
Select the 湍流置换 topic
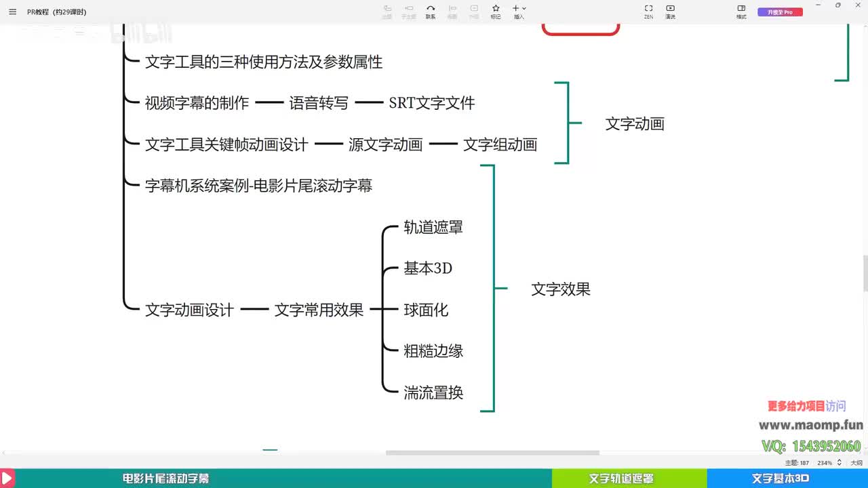pyautogui.click(x=433, y=392)
